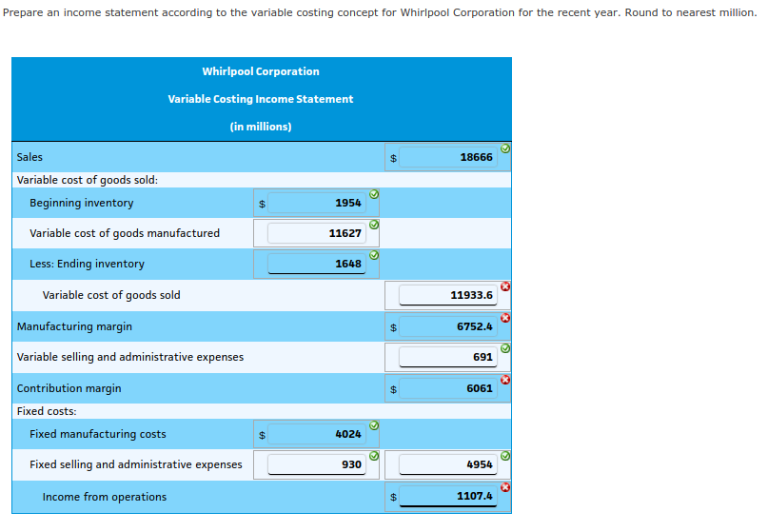The image size is (768, 532).
Task: Click the Beginning inventory row label
Action: 81,203
